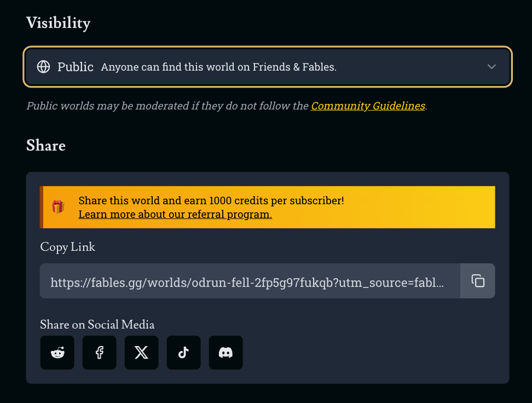Learn more about the referral program
Image resolution: width=532 pixels, height=403 pixels.
(175, 214)
